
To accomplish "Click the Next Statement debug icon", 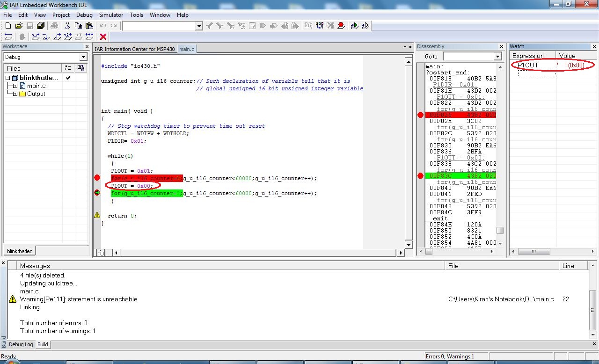I will (68, 37).
